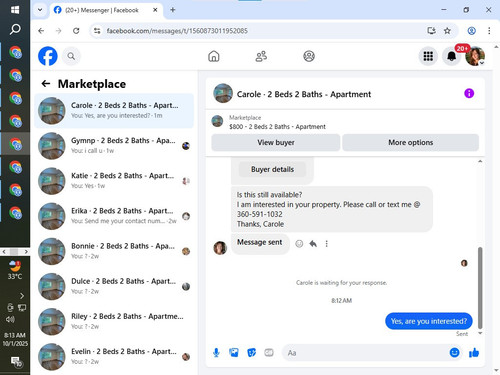Open the Friends icon in top navigation

click(x=261, y=56)
